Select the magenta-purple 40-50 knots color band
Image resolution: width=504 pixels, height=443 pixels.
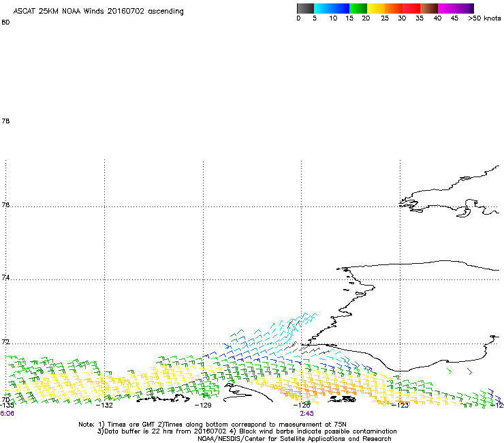(456, 8)
